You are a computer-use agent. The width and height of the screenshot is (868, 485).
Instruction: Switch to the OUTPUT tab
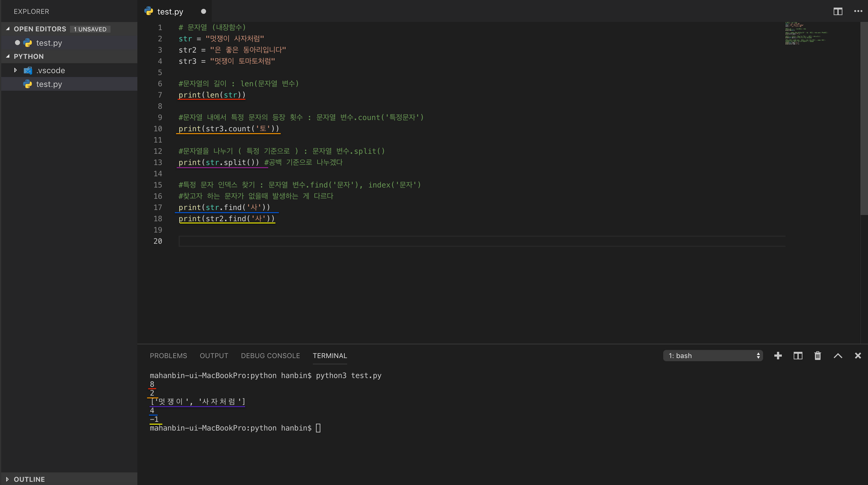tap(214, 356)
